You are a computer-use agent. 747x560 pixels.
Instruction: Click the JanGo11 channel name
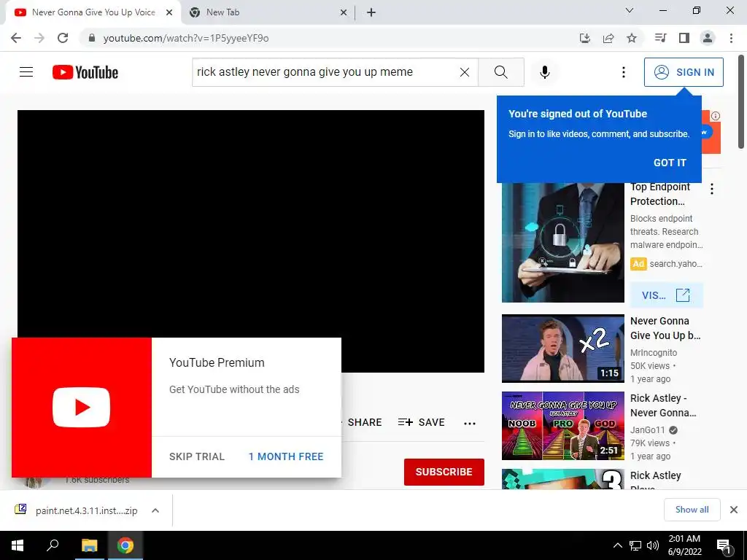[647, 430]
